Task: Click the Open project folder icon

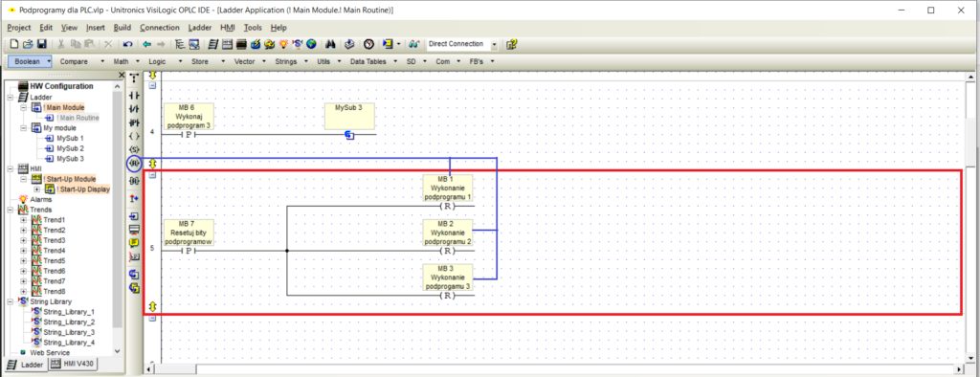Action: (x=28, y=44)
